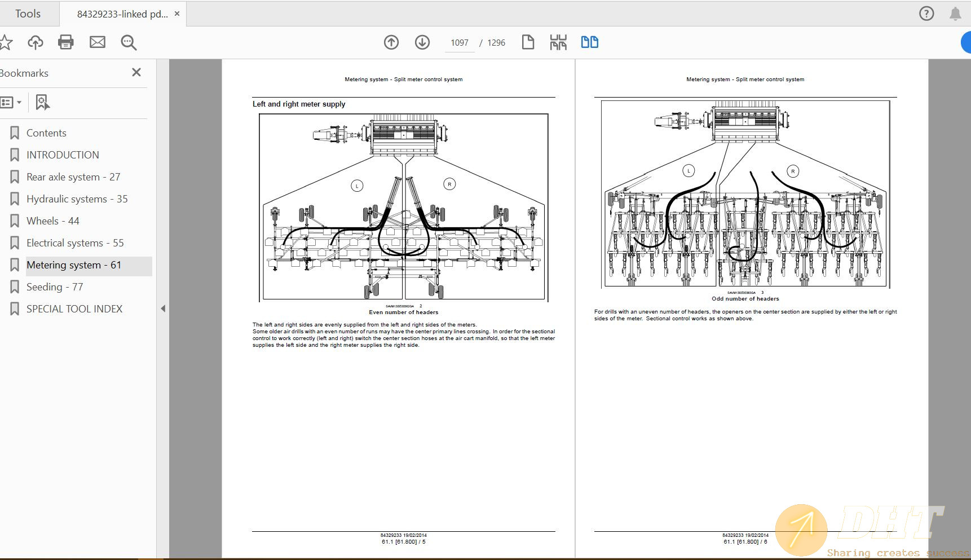Image resolution: width=971 pixels, height=560 pixels.
Task: Open bookmark options dropdown menu
Action: pos(11,103)
